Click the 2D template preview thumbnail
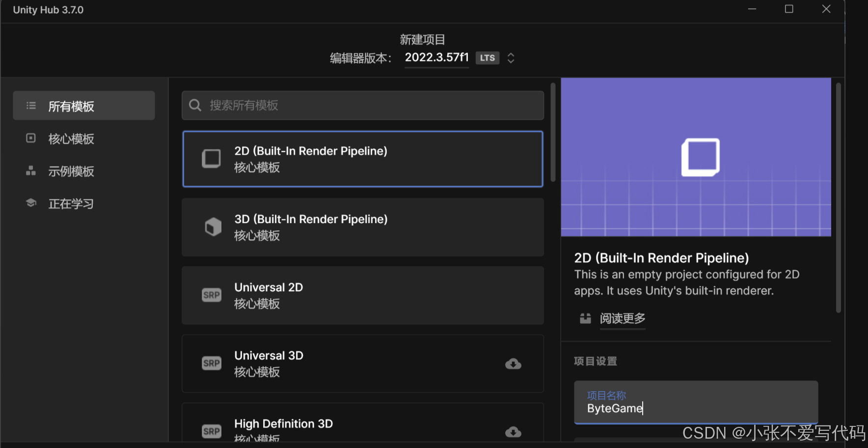Image resolution: width=868 pixels, height=448 pixels. click(696, 157)
